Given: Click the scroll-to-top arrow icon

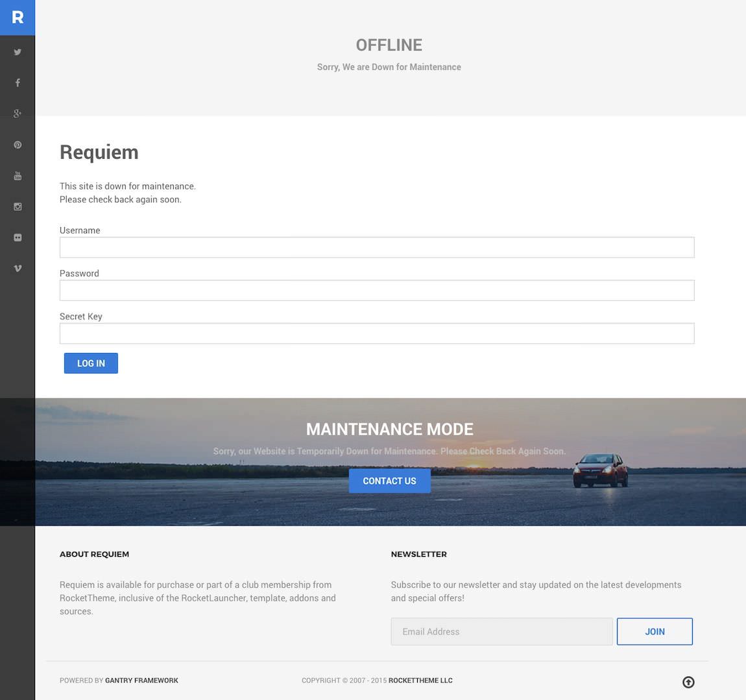Looking at the screenshot, I should [x=688, y=682].
